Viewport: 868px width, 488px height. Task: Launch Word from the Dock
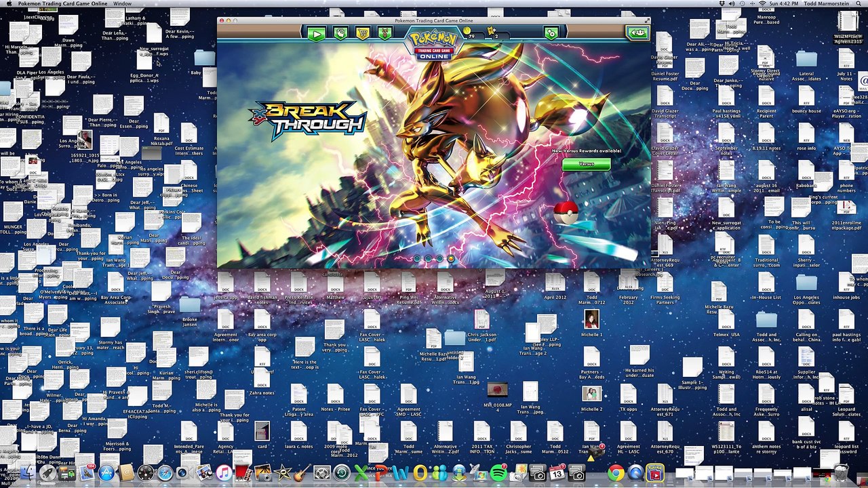tap(400, 472)
